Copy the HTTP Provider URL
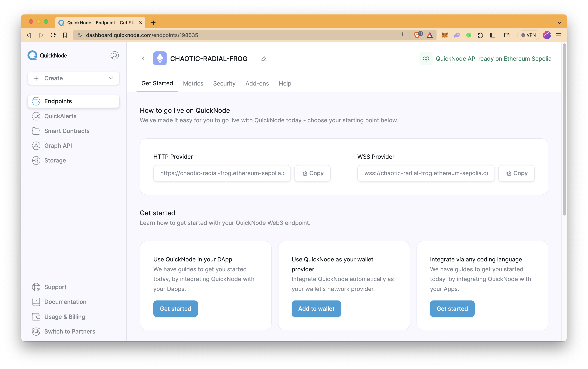The height and width of the screenshot is (369, 588). [x=312, y=173]
